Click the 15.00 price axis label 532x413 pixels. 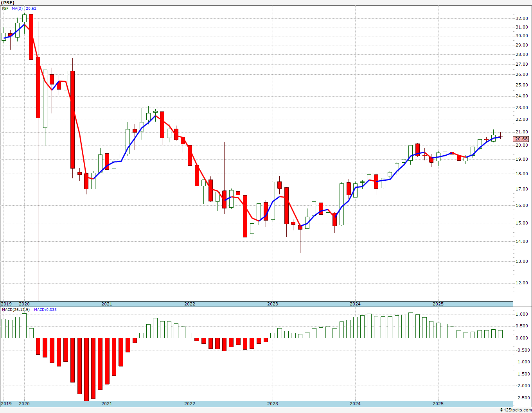tap(521, 223)
